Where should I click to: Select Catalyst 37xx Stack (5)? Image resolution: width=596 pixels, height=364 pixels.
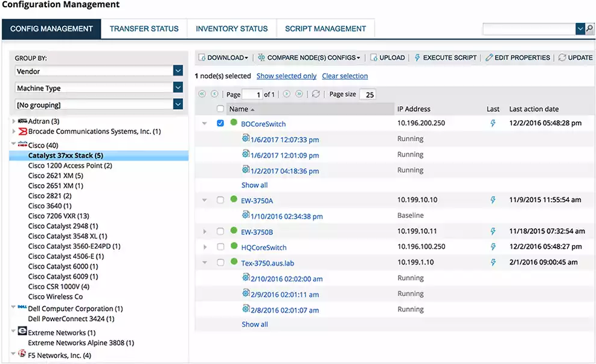(x=98, y=155)
